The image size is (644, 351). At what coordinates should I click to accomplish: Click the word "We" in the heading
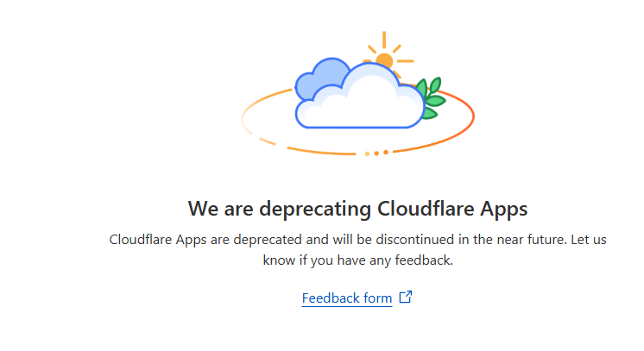(200, 209)
